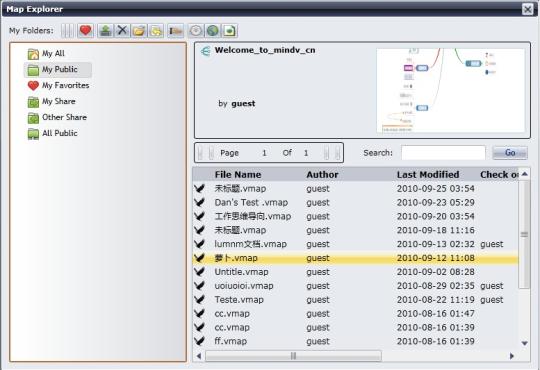This screenshot has height=370, width=540.
Task: Go to first page in pager
Action: click(x=201, y=153)
